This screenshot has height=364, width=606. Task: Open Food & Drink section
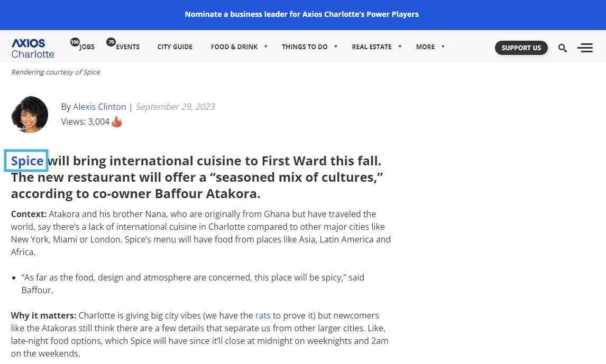tap(234, 46)
